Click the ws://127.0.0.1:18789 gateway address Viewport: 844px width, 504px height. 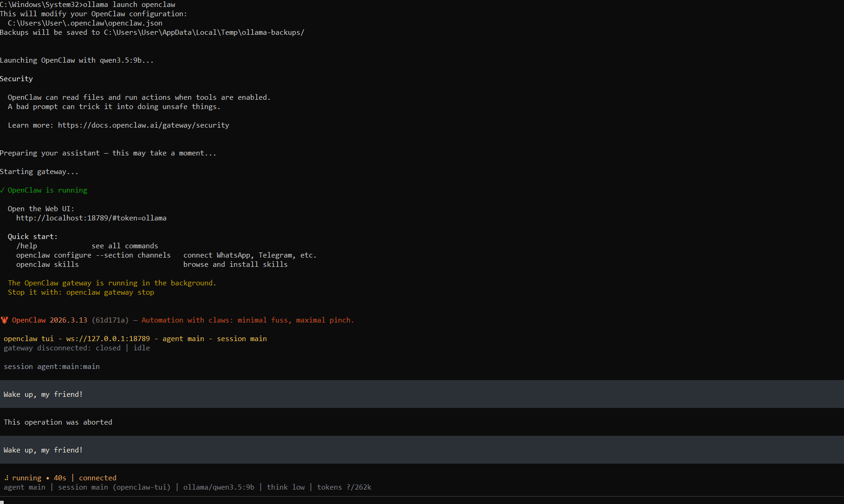click(108, 339)
